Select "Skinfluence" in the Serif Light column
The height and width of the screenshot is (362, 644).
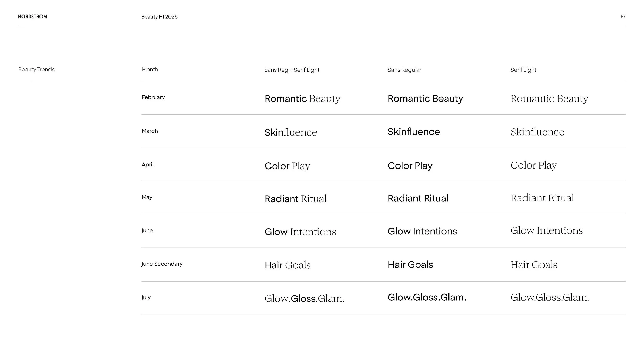[537, 132]
